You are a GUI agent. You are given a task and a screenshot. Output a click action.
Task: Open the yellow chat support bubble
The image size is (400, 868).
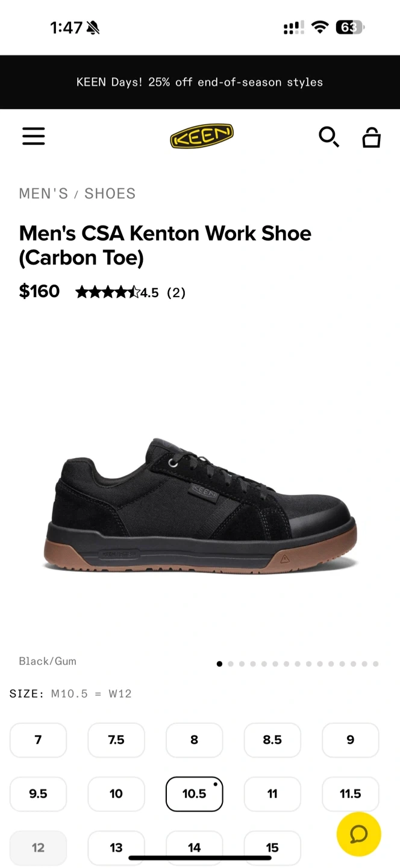click(359, 834)
